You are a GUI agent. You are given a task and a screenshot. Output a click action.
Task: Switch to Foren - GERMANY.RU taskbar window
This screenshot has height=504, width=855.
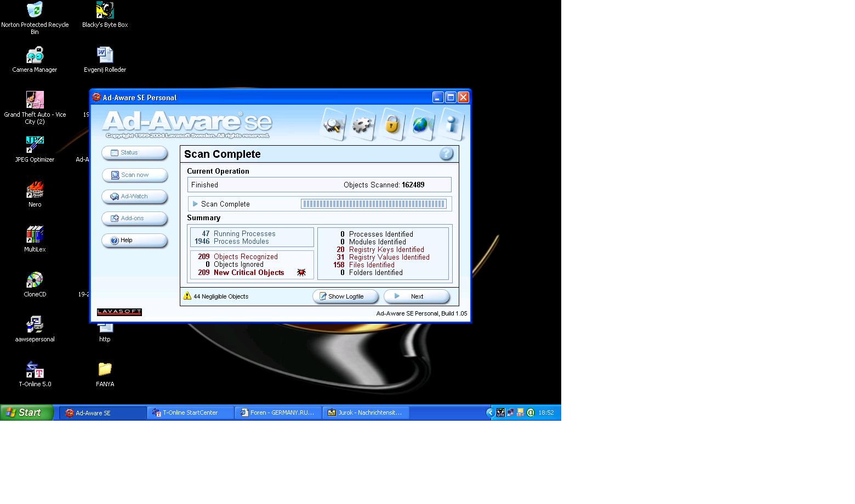pyautogui.click(x=278, y=413)
